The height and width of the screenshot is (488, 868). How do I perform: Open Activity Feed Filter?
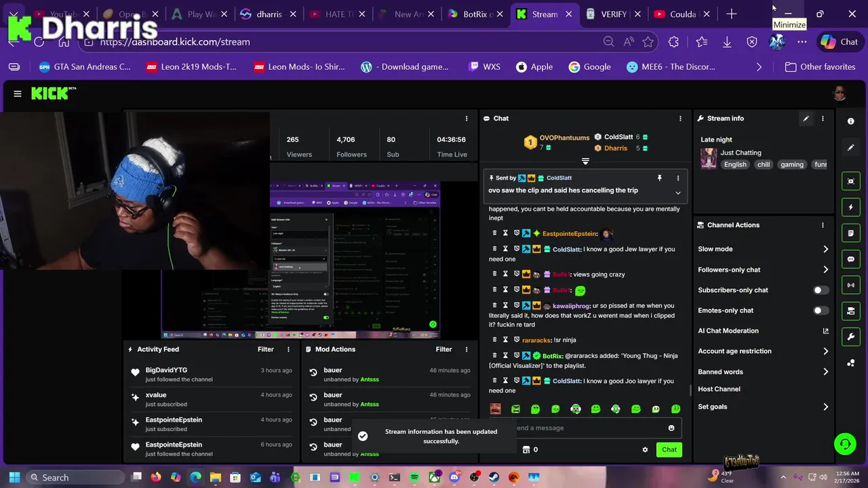(265, 349)
